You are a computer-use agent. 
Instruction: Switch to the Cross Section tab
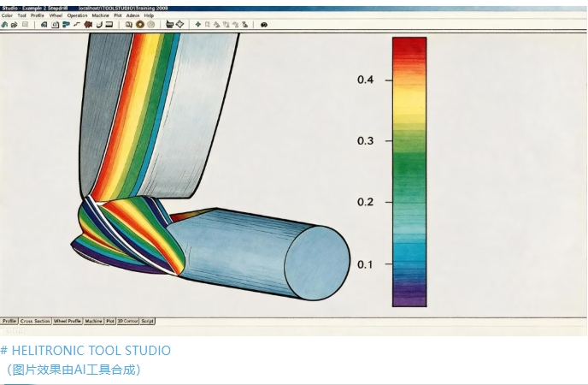coord(35,321)
